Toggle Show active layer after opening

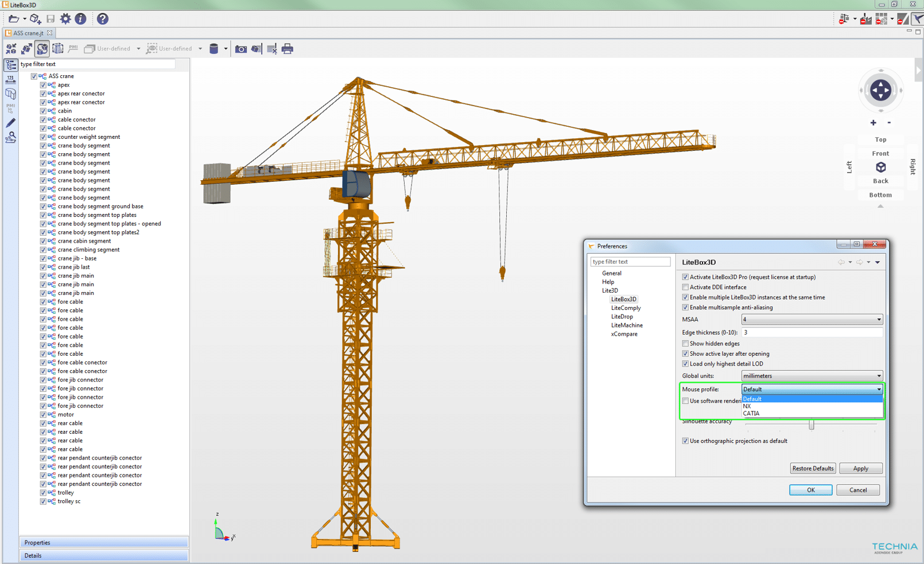685,354
